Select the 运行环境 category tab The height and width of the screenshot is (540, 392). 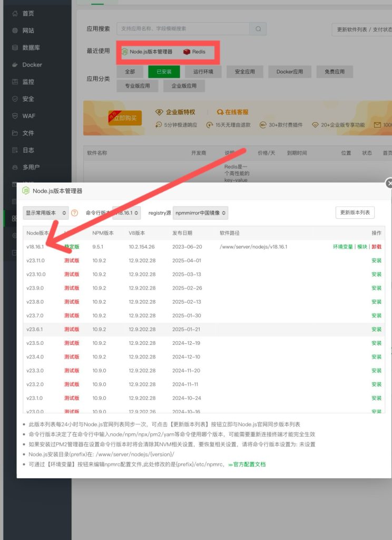point(203,72)
